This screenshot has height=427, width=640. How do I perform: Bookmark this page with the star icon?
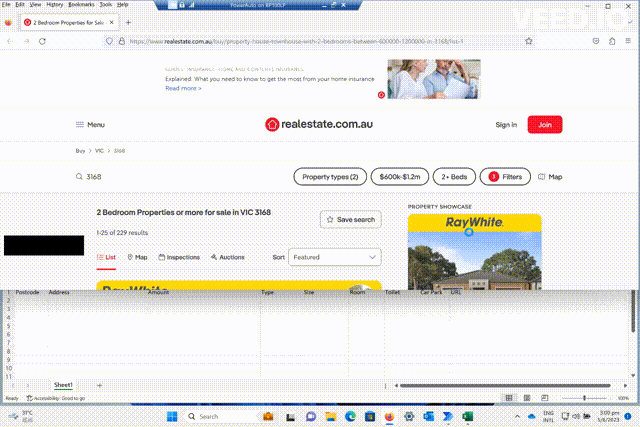[529, 41]
